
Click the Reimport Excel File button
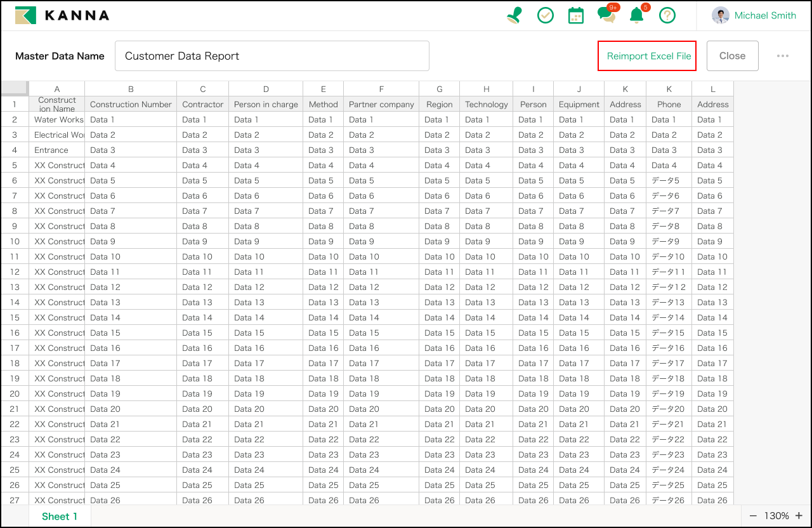(x=647, y=56)
